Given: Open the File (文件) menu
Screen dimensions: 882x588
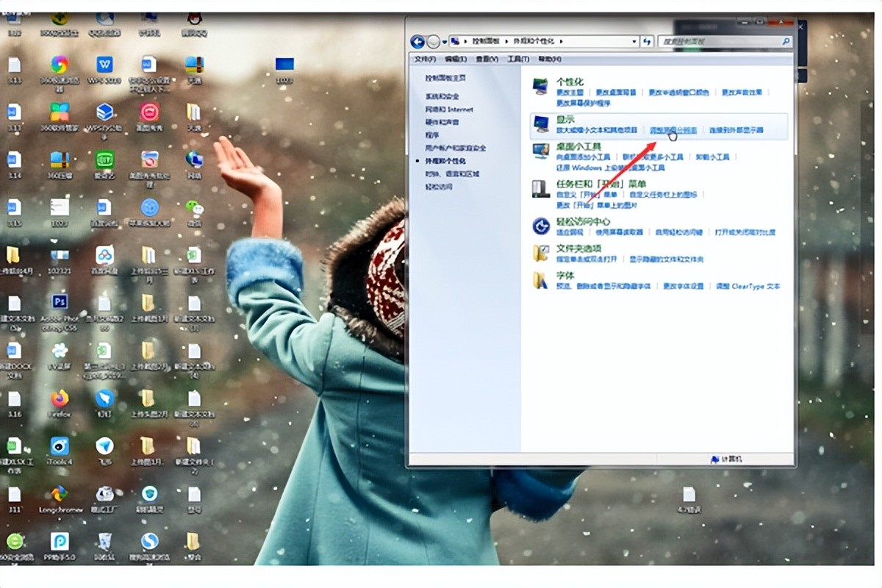Looking at the screenshot, I should click(x=425, y=60).
